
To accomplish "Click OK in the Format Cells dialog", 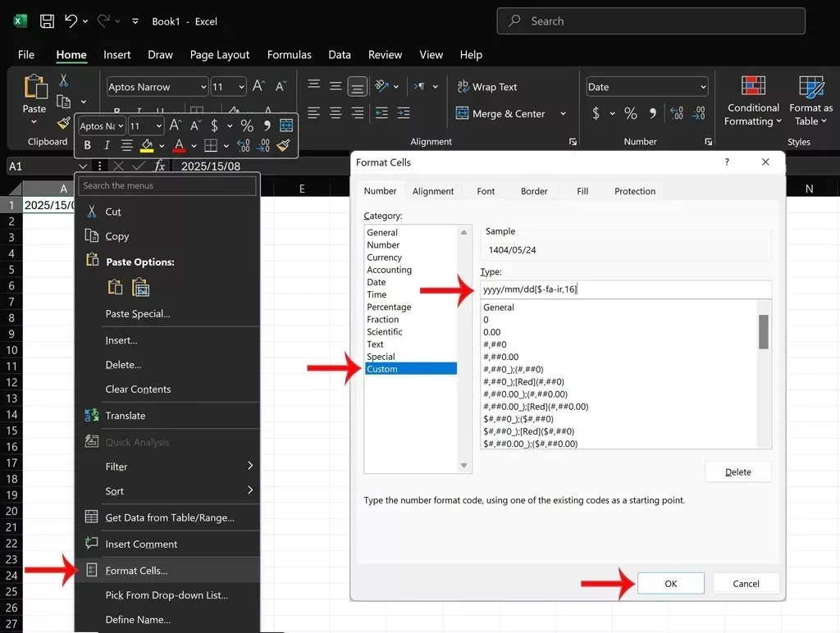I will pyautogui.click(x=671, y=583).
